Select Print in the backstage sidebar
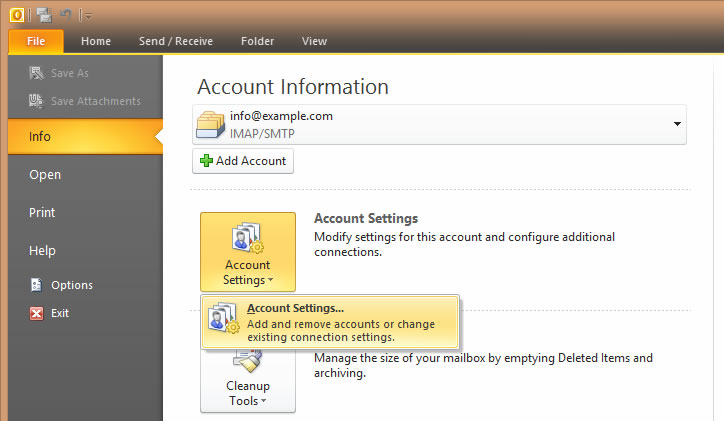 tap(42, 213)
